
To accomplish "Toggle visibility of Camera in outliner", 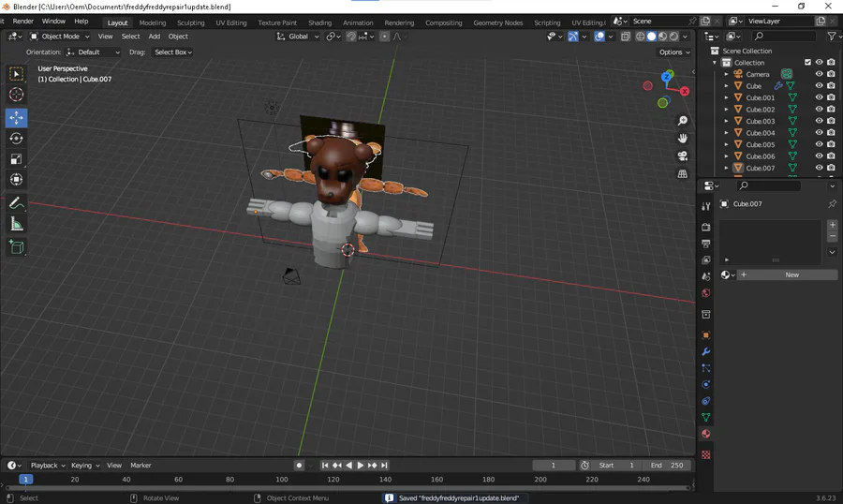I will click(x=819, y=74).
